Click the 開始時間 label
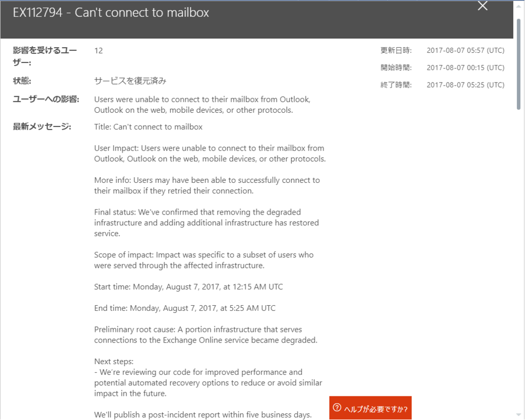 pyautogui.click(x=396, y=68)
